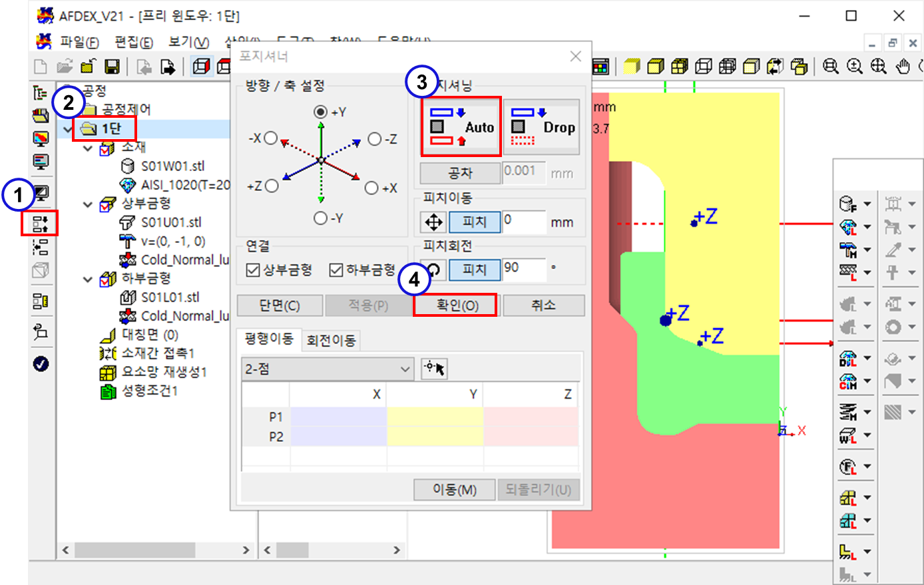Click the pitch rotation angle field showing 90
The image size is (924, 585).
click(x=523, y=269)
